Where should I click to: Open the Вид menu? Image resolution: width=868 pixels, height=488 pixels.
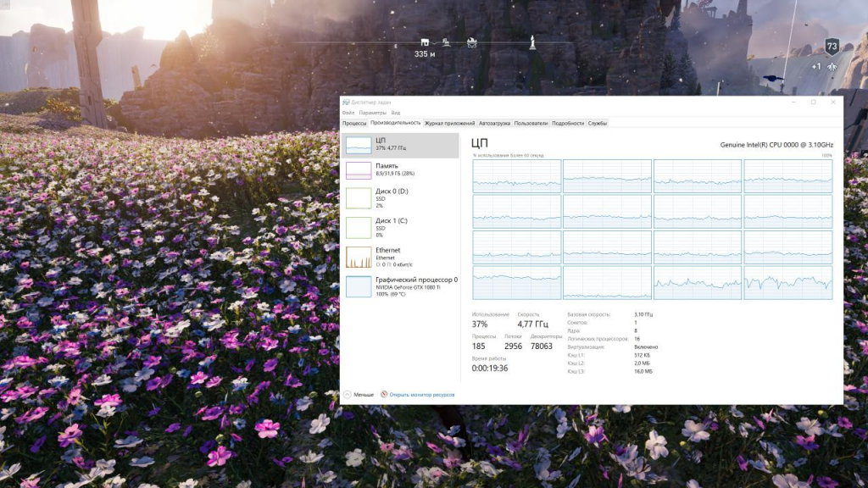395,113
